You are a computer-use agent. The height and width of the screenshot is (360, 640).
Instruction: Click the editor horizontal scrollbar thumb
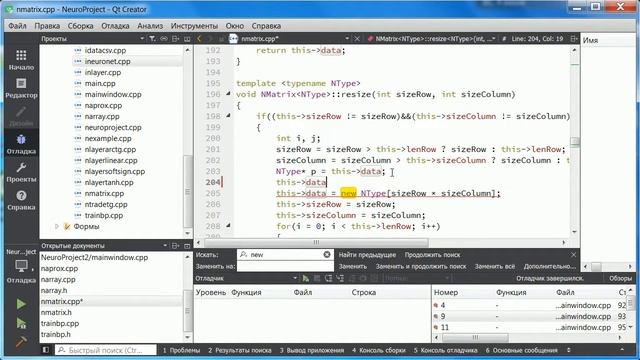[x=316, y=242]
